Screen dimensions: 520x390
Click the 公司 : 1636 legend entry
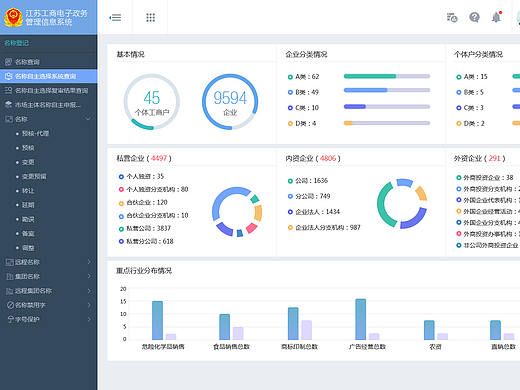[308, 181]
